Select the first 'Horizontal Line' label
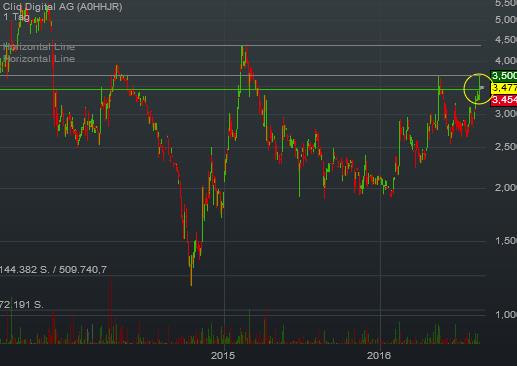517x366 pixels. click(x=39, y=47)
